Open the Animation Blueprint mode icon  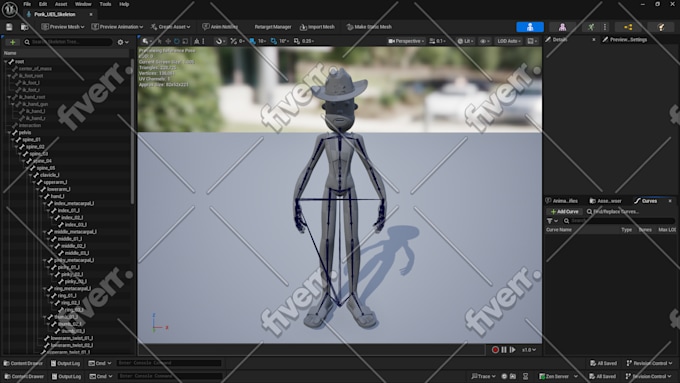pyautogui.click(x=628, y=27)
